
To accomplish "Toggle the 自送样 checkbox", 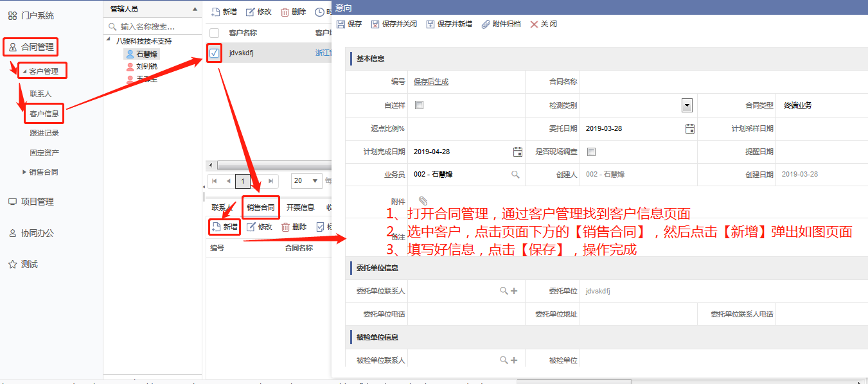I will [419, 105].
